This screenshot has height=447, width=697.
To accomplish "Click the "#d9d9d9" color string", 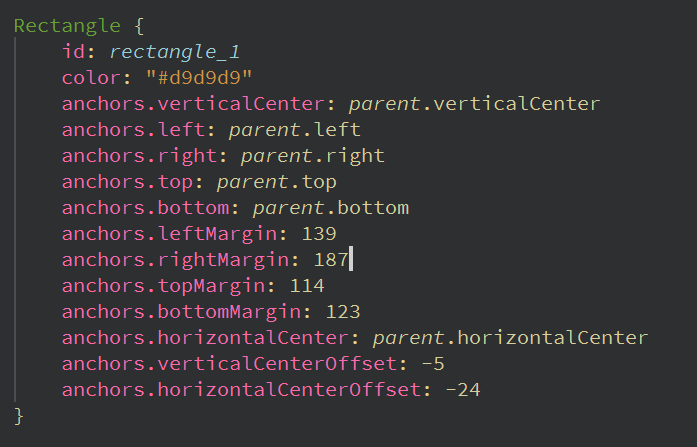I will coord(199,78).
